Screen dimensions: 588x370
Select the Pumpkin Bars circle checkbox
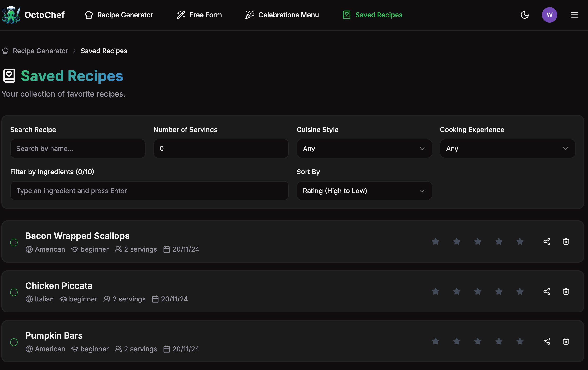(14, 342)
